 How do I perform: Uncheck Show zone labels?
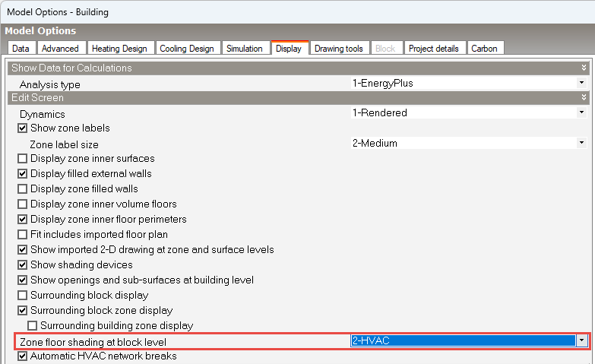coord(23,128)
